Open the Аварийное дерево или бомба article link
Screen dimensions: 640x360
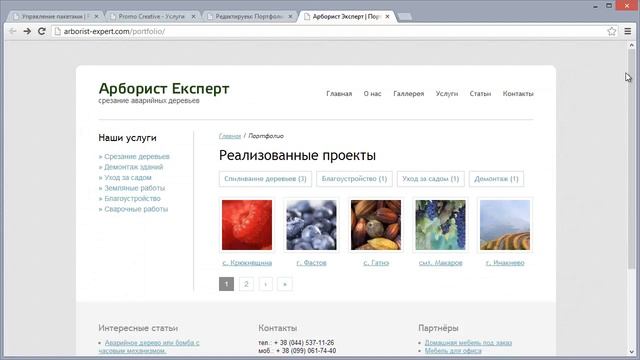pos(150,347)
